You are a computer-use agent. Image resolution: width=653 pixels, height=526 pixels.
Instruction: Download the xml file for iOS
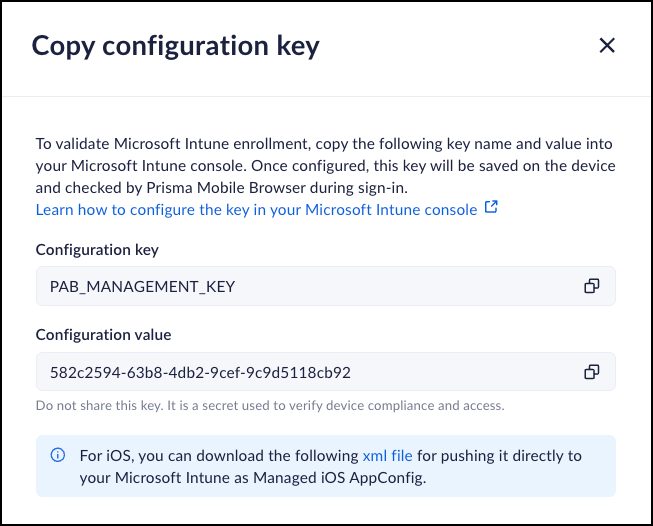(x=387, y=456)
